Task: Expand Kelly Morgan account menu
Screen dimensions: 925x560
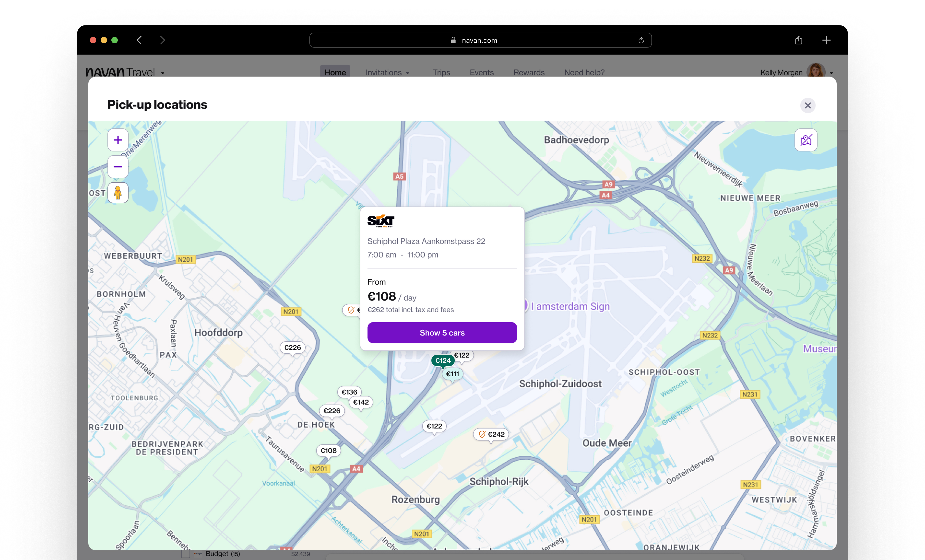Action: 831,73
